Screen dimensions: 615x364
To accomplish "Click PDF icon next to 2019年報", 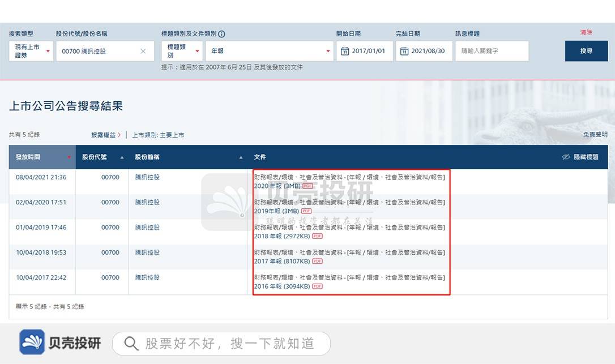I will [306, 211].
